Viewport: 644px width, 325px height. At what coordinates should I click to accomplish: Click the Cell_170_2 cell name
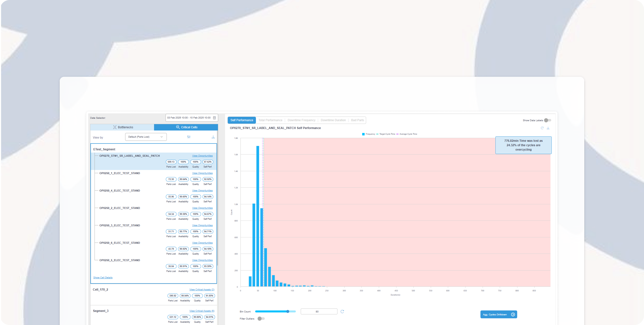[101, 290]
